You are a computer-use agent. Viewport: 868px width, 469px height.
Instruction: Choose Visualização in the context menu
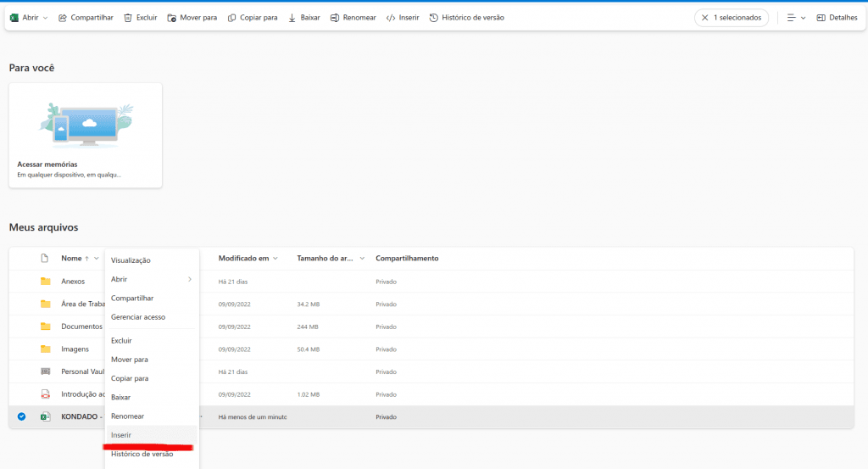click(x=131, y=260)
